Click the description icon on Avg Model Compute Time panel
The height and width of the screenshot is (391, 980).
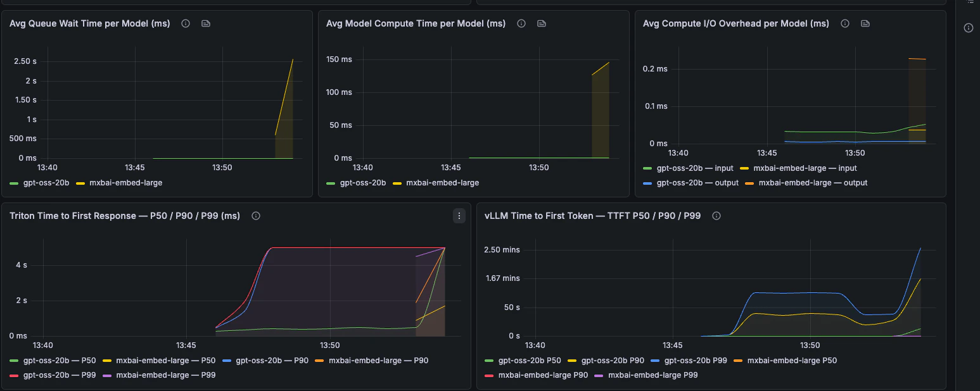pyautogui.click(x=541, y=23)
